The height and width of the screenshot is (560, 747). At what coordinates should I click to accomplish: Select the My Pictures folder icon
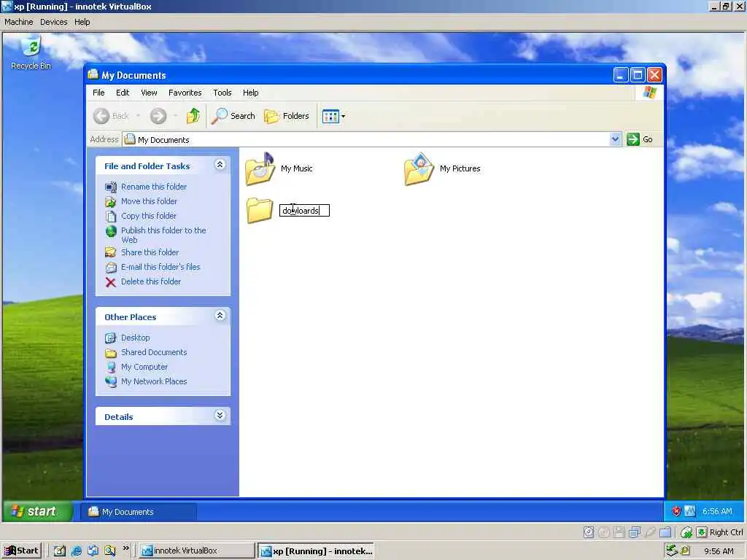click(x=419, y=168)
